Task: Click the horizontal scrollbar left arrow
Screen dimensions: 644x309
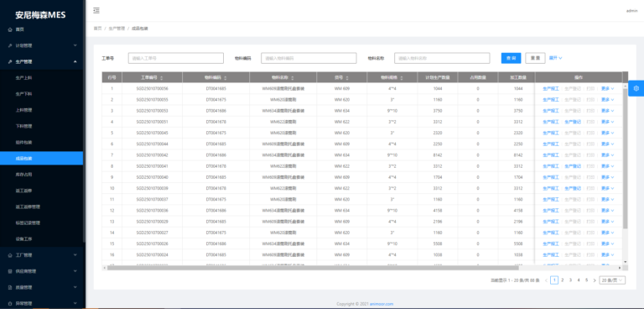Action: click(x=104, y=268)
